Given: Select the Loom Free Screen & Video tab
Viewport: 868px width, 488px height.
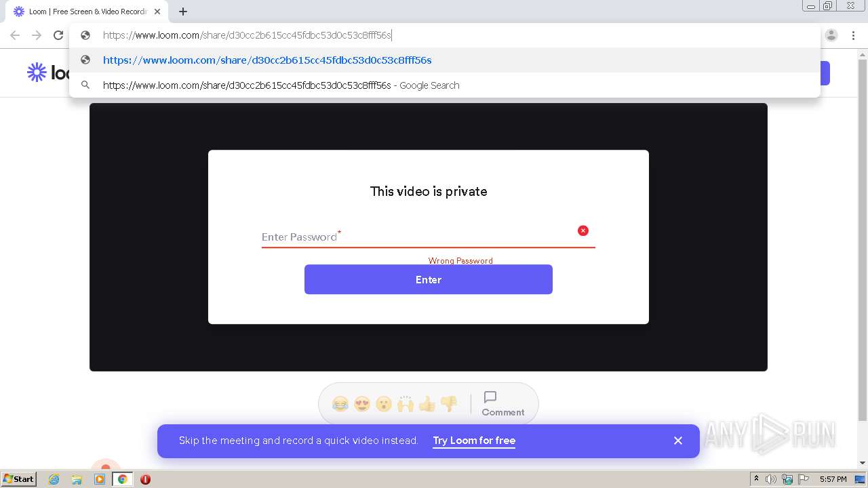Looking at the screenshot, I should pyautogui.click(x=87, y=12).
